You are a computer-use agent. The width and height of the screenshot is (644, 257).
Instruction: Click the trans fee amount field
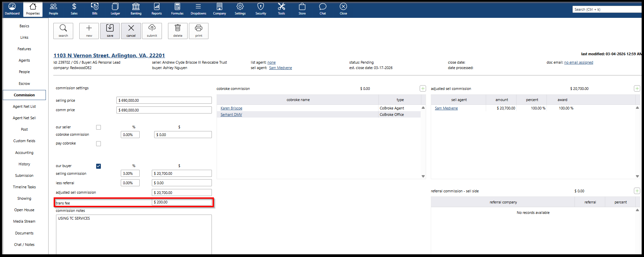point(182,202)
